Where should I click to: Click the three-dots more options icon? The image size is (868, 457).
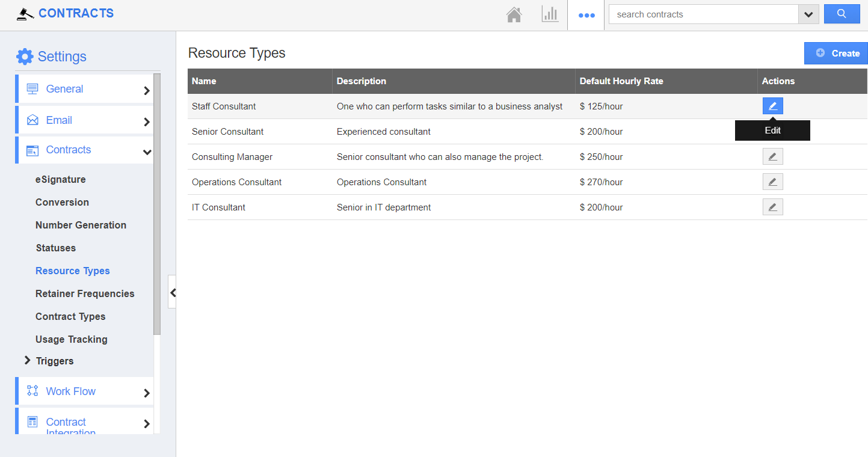(586, 15)
